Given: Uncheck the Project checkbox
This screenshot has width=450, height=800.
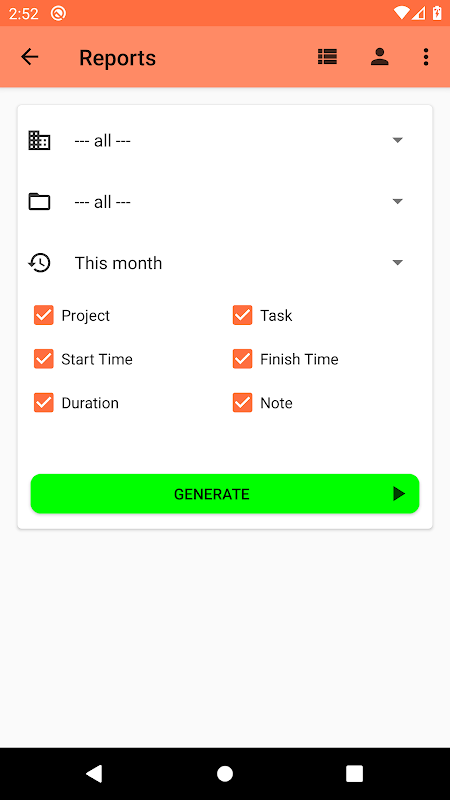Looking at the screenshot, I should click(44, 315).
